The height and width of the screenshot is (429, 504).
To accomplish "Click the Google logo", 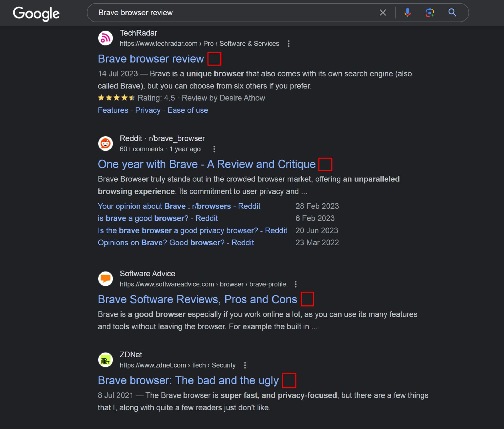I will pos(36,14).
